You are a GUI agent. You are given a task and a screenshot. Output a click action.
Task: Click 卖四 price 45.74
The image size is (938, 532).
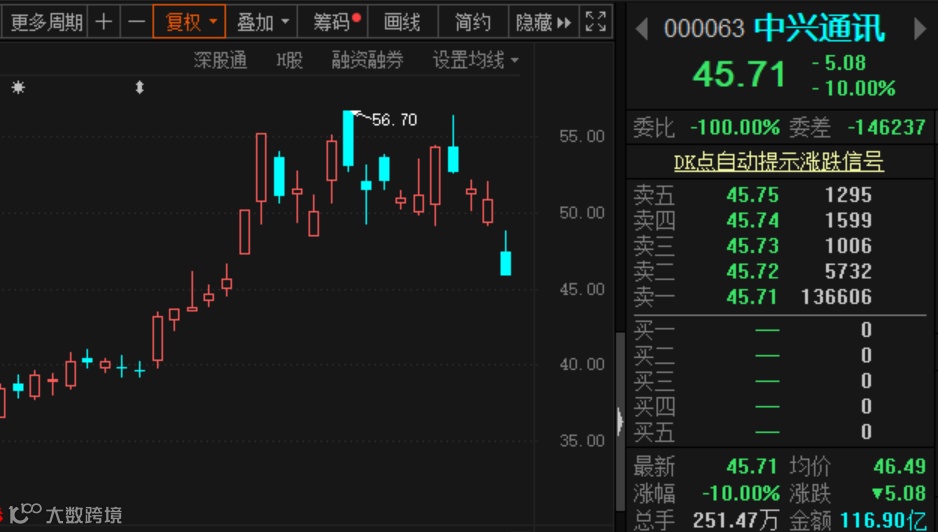(753, 221)
